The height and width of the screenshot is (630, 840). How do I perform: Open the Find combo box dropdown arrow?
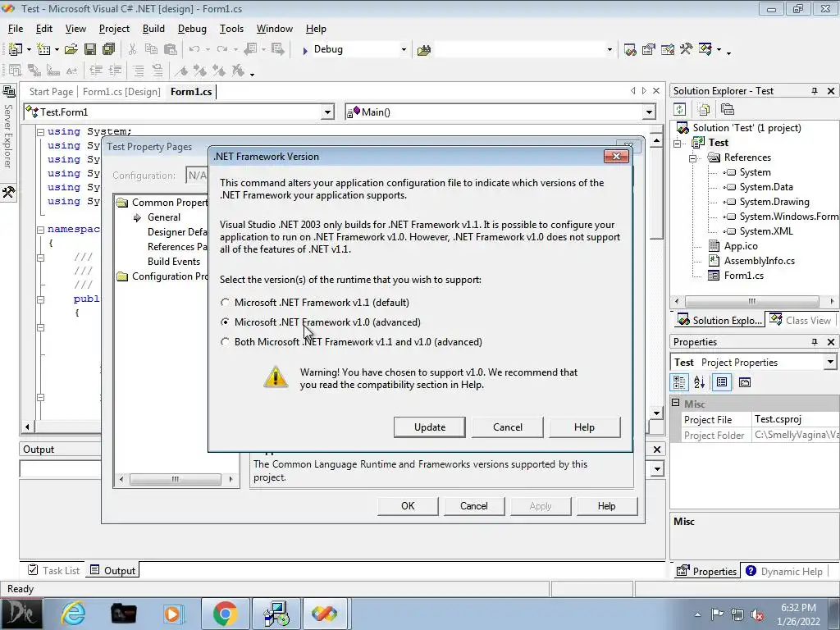tap(609, 50)
